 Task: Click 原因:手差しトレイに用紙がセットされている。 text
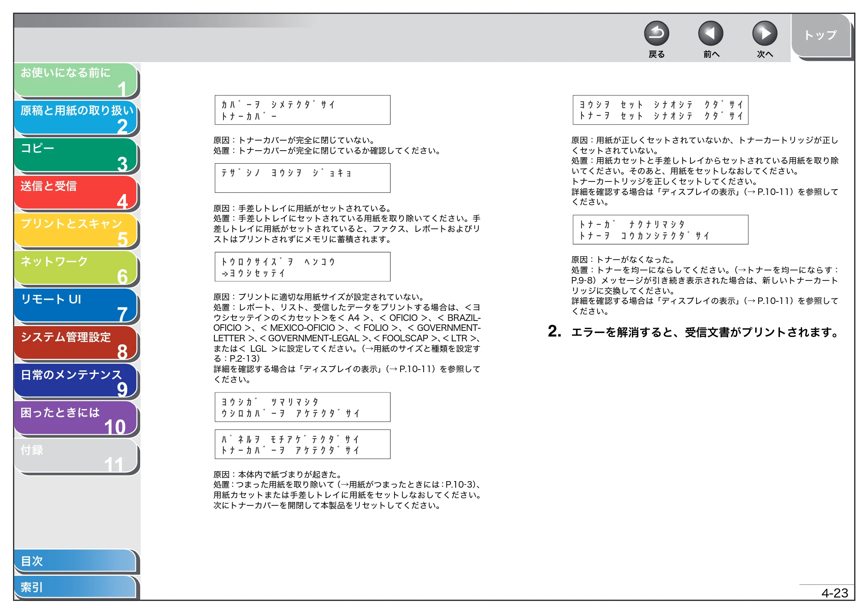click(302, 208)
